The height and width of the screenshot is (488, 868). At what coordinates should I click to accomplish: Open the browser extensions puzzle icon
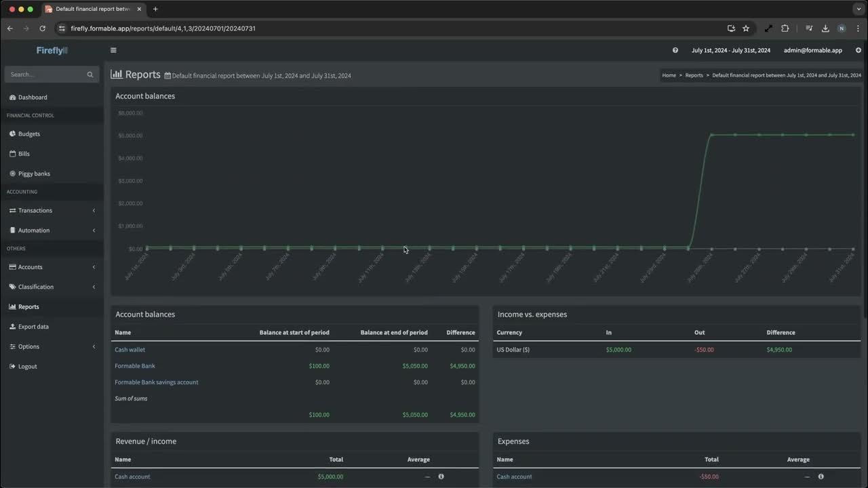click(785, 28)
